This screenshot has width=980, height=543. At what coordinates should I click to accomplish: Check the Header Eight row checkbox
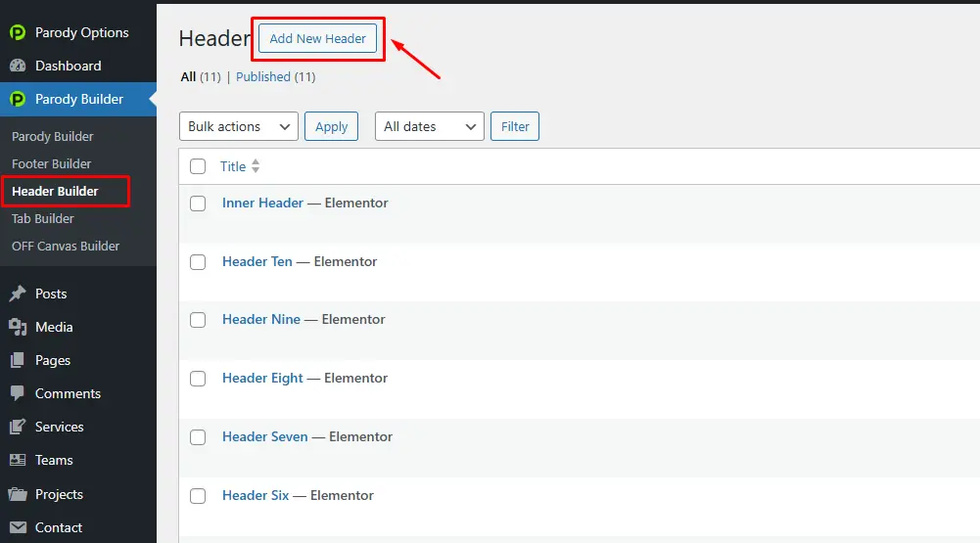point(198,379)
